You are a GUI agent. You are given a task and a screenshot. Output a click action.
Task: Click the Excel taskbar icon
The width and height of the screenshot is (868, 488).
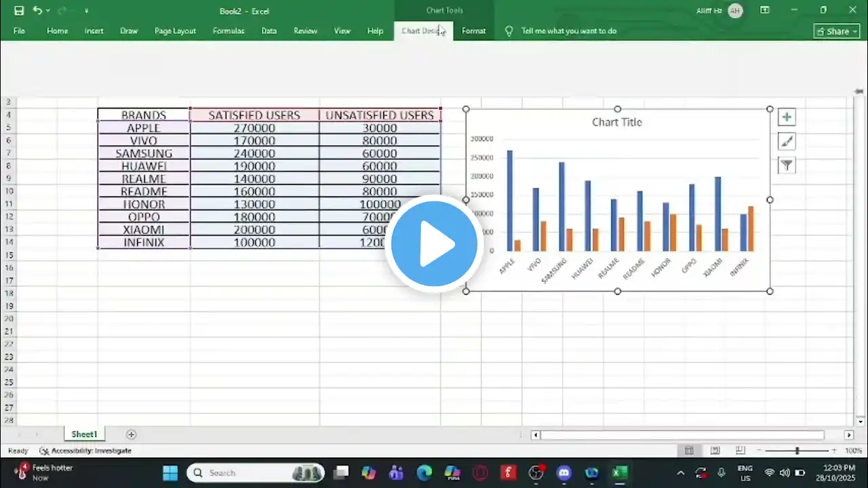click(619, 472)
